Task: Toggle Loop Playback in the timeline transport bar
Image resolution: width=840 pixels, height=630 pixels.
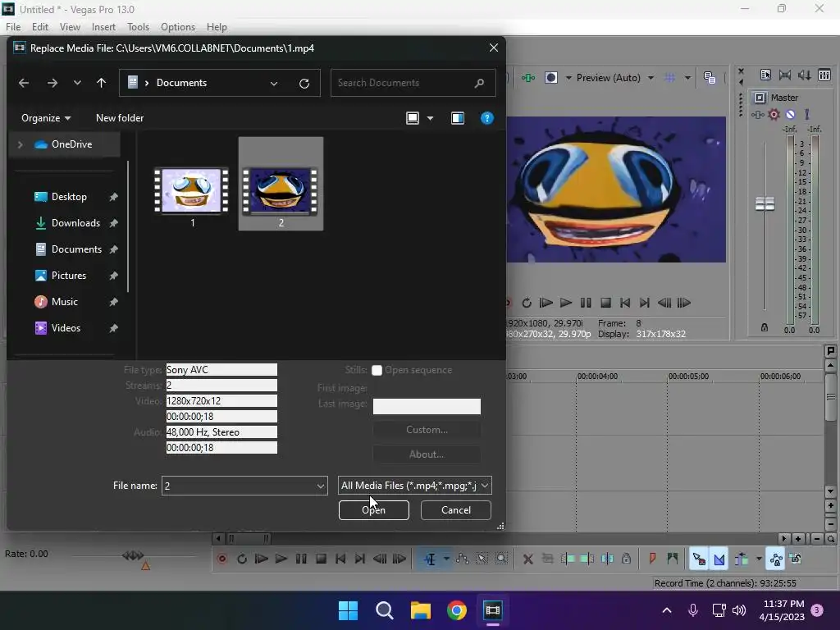Action: 242,559
